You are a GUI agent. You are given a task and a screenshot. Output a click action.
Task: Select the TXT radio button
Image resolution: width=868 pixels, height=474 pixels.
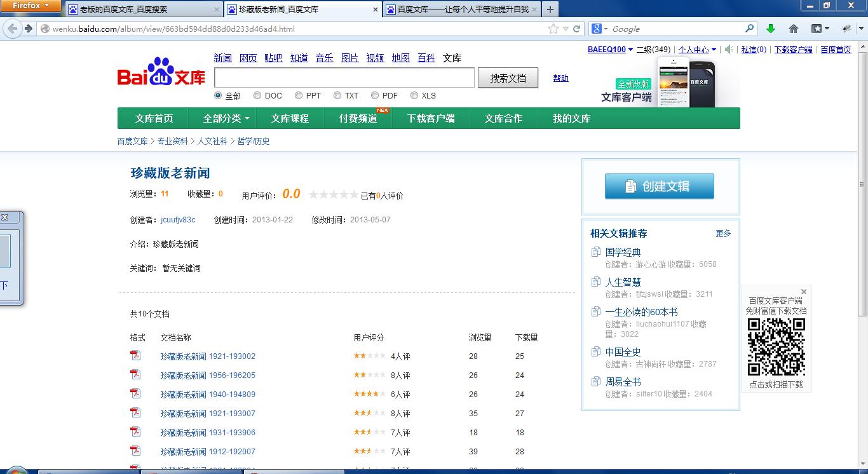[x=337, y=95]
